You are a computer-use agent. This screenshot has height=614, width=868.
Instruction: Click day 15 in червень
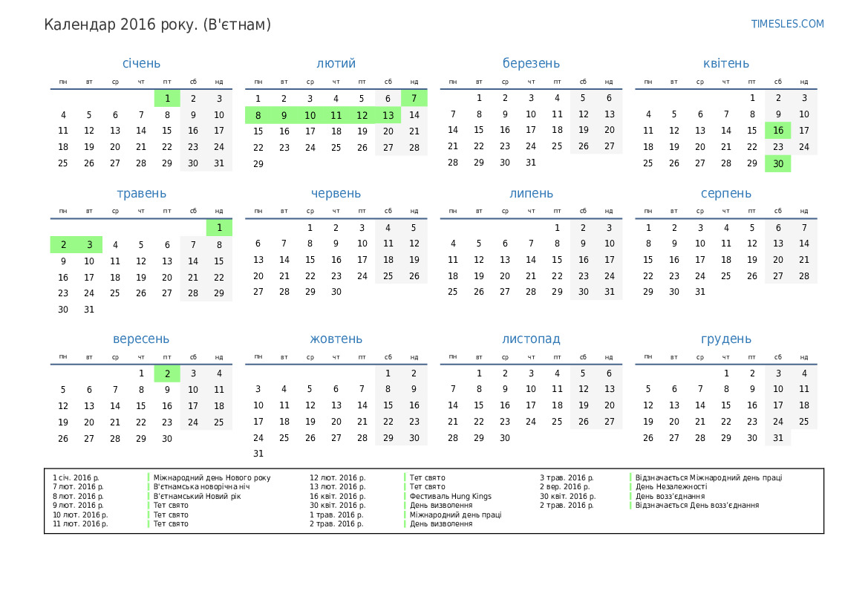pyautogui.click(x=310, y=260)
